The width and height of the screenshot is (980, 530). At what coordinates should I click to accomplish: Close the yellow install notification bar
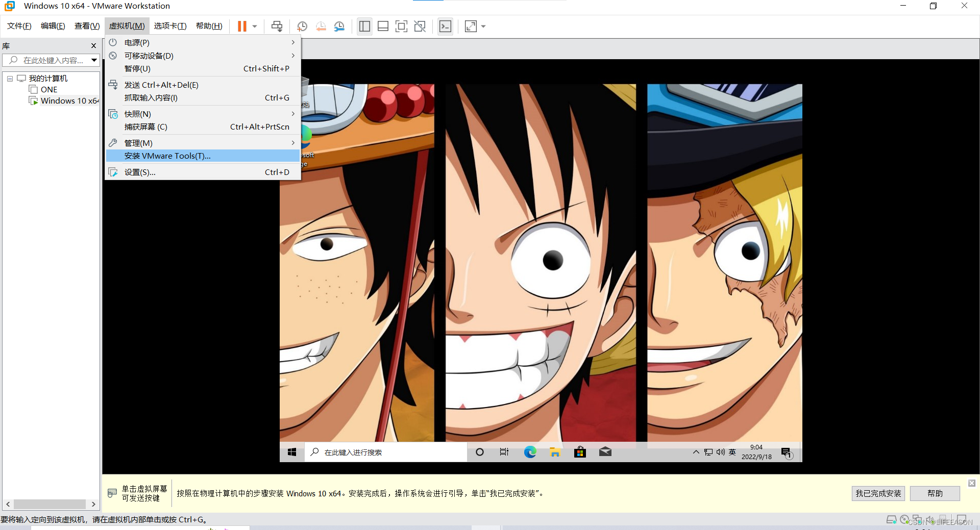[972, 483]
